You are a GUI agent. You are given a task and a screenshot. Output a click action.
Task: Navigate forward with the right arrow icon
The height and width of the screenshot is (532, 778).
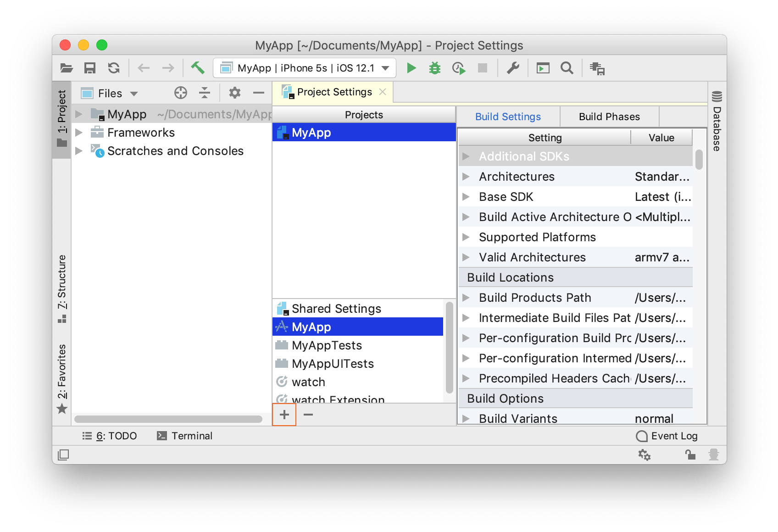[x=168, y=68]
